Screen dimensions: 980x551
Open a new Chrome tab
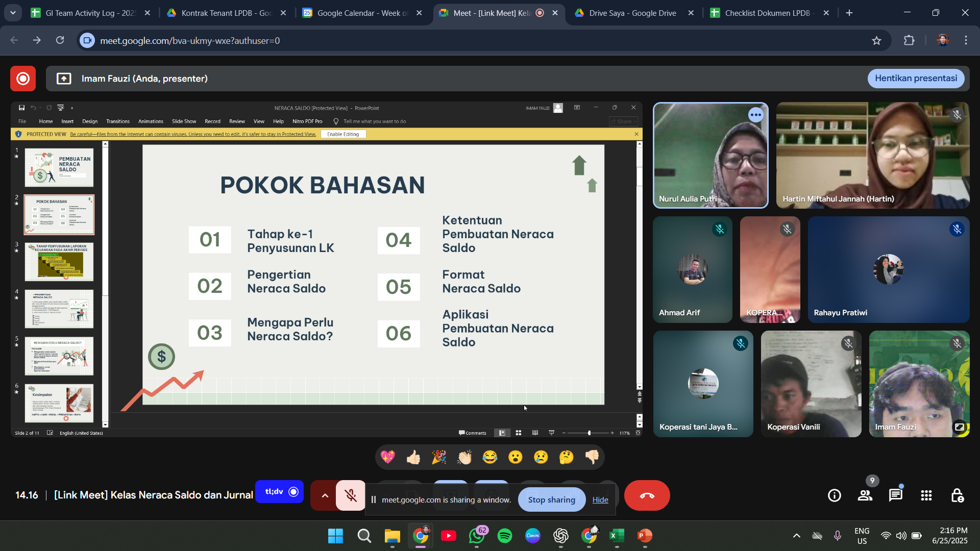click(849, 13)
